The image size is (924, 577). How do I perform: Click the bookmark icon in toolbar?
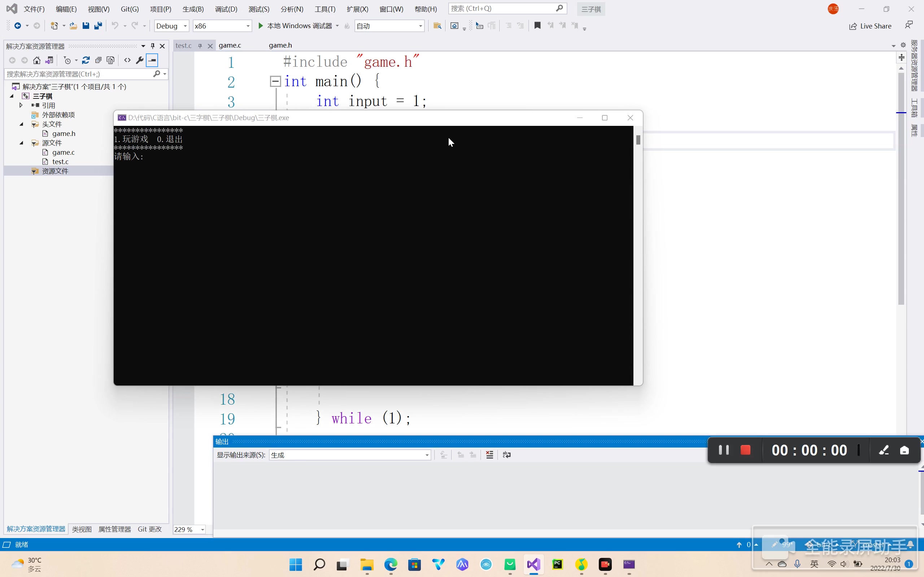click(x=537, y=26)
